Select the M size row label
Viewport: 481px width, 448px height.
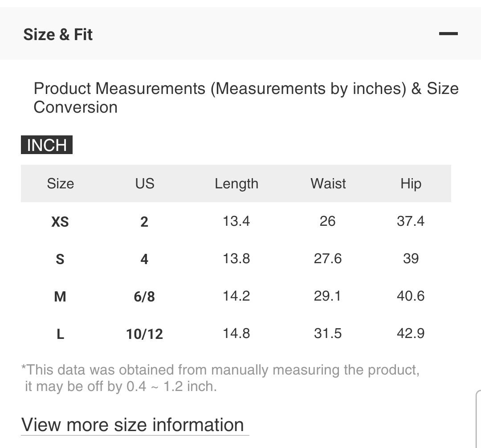point(60,296)
